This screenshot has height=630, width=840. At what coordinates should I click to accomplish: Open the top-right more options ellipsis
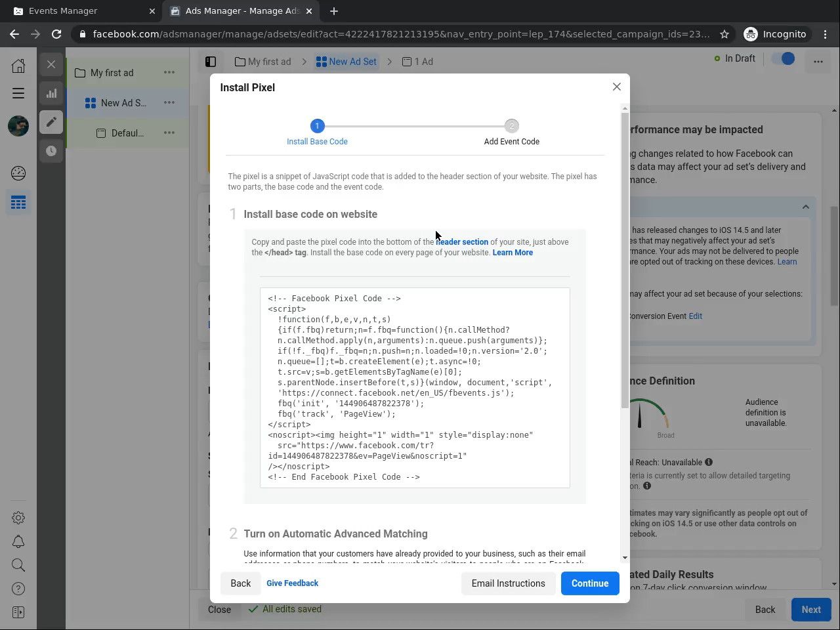pyautogui.click(x=818, y=62)
